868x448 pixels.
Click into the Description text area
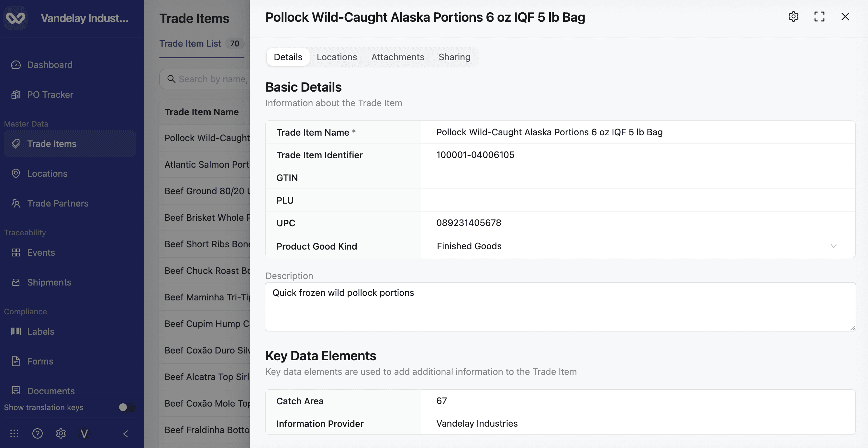click(x=559, y=307)
